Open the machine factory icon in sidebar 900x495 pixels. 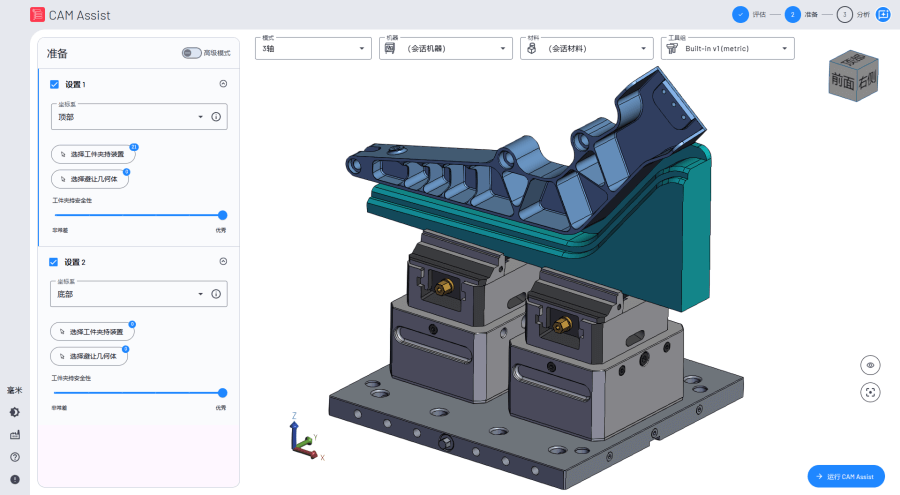(15, 435)
